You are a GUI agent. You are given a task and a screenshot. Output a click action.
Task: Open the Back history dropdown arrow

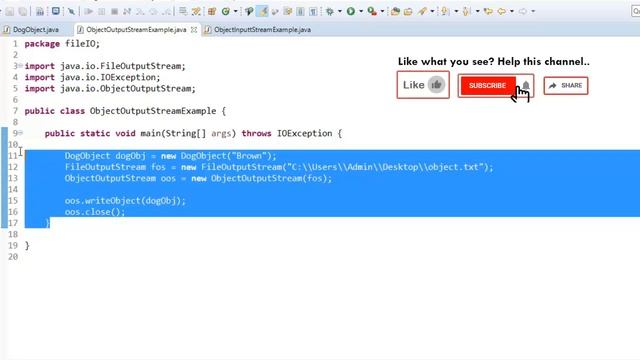[512, 11]
